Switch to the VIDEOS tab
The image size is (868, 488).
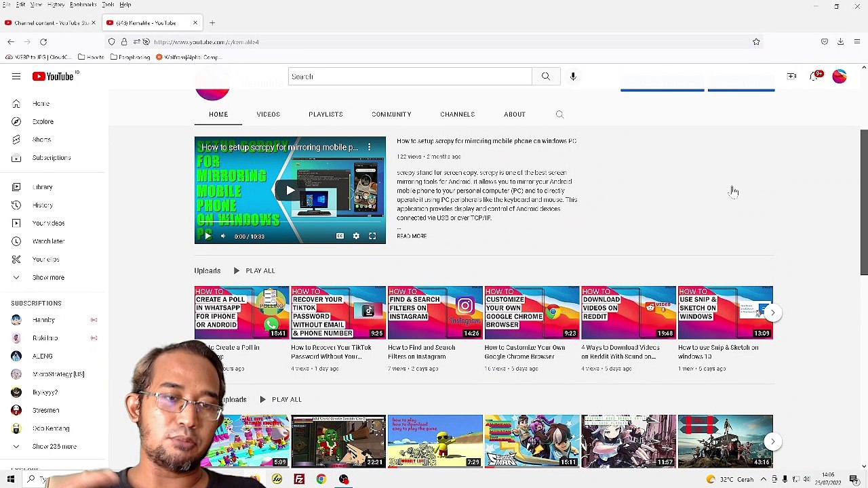pyautogui.click(x=269, y=115)
